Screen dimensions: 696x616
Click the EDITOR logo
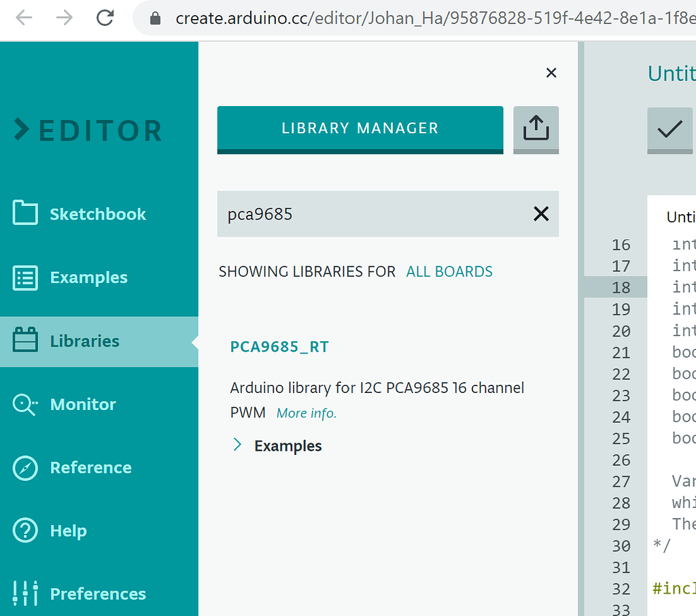(x=87, y=131)
